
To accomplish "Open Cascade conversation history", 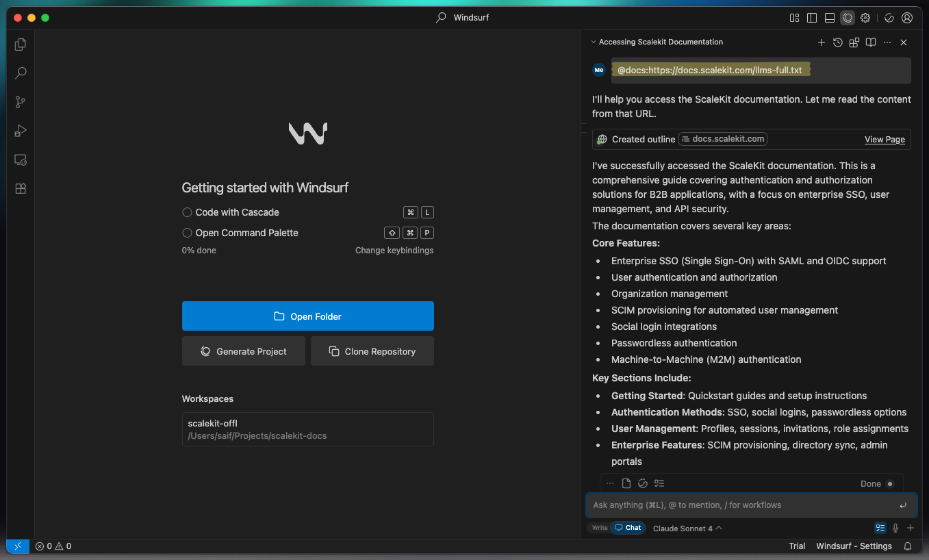I will point(838,42).
